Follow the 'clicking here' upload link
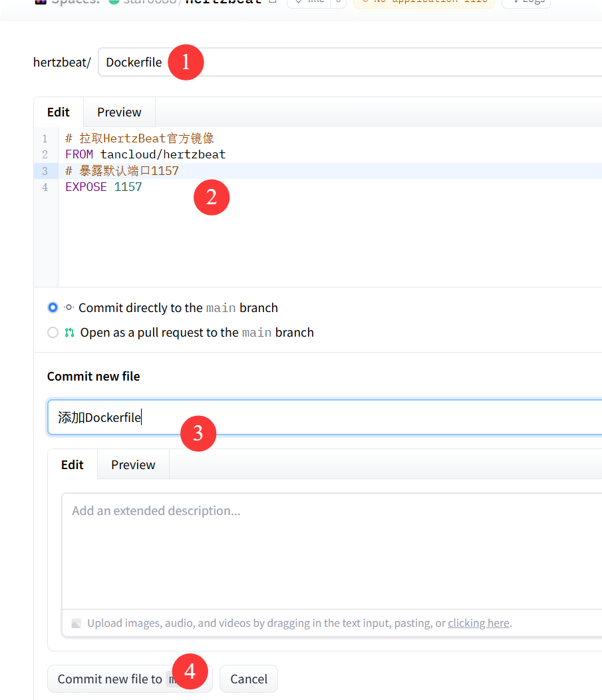 point(478,623)
